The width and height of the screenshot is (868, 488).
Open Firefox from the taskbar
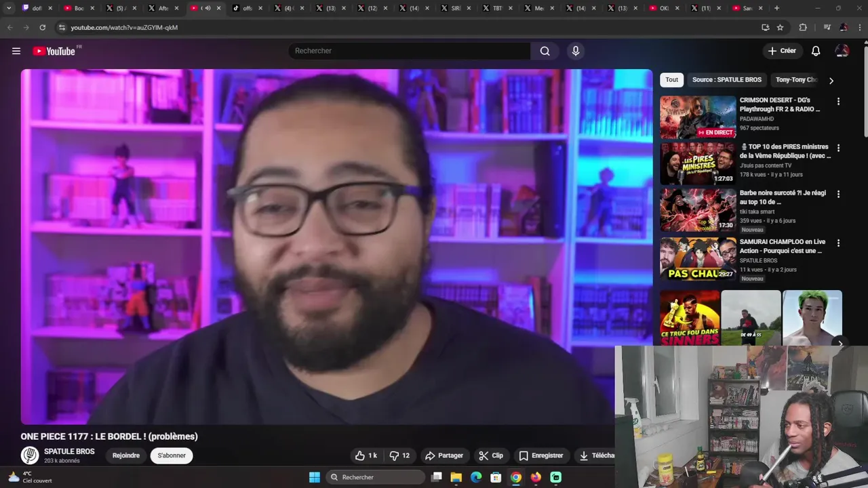[536, 477]
